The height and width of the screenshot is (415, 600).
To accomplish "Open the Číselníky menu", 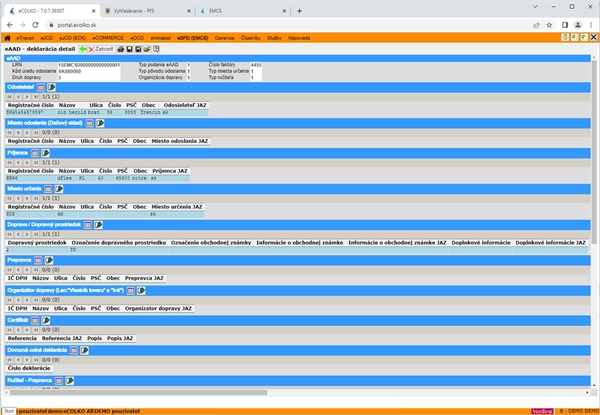I will (251, 38).
